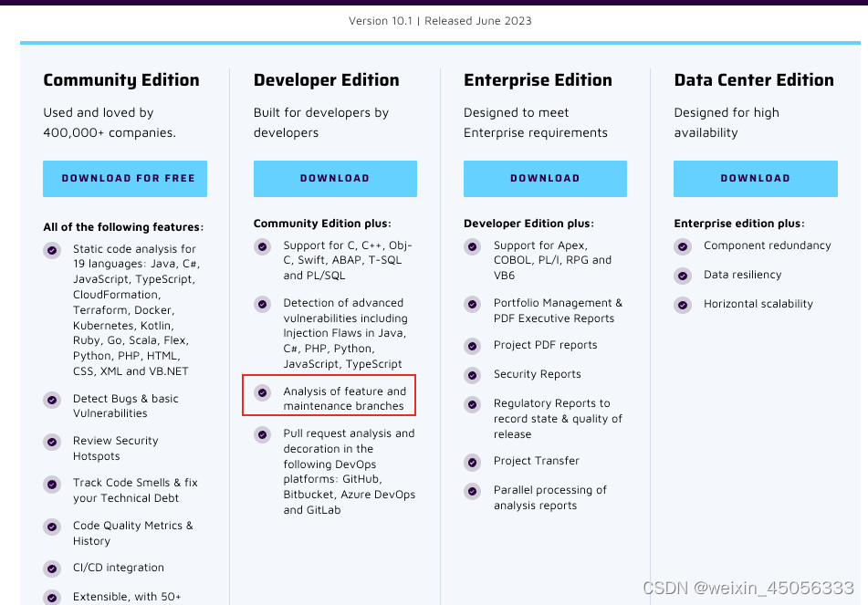Click 'Code Quality Metrics & History' text
Viewport: 868px width, 605px height.
(133, 533)
